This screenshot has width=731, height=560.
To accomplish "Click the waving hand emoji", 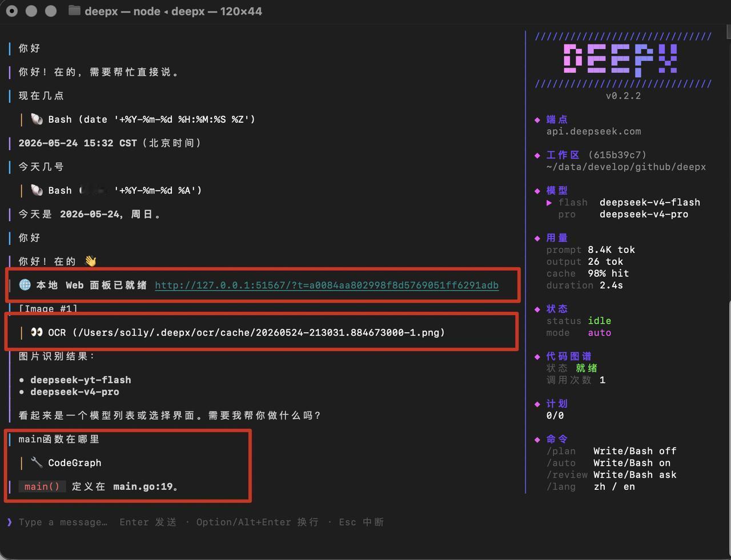I will click(90, 261).
